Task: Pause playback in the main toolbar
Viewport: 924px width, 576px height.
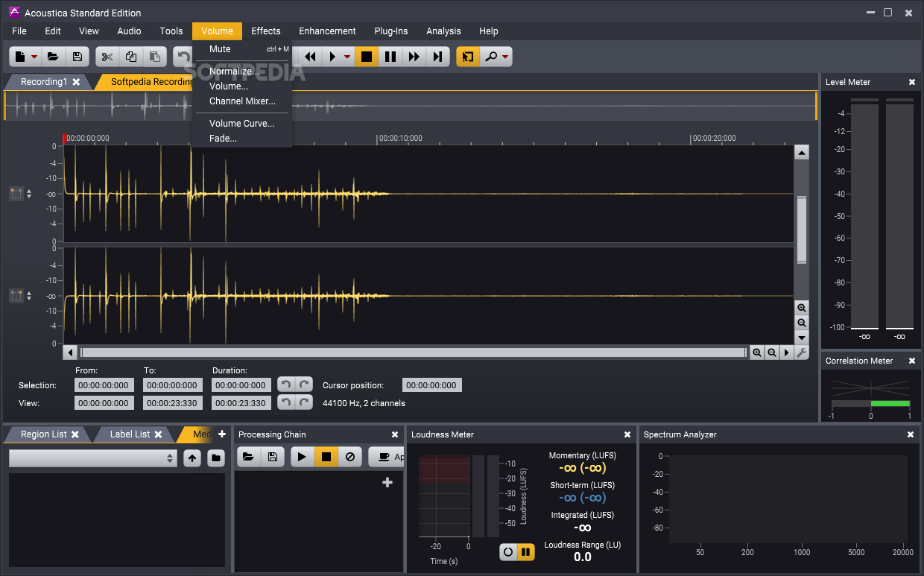Action: pyautogui.click(x=390, y=57)
